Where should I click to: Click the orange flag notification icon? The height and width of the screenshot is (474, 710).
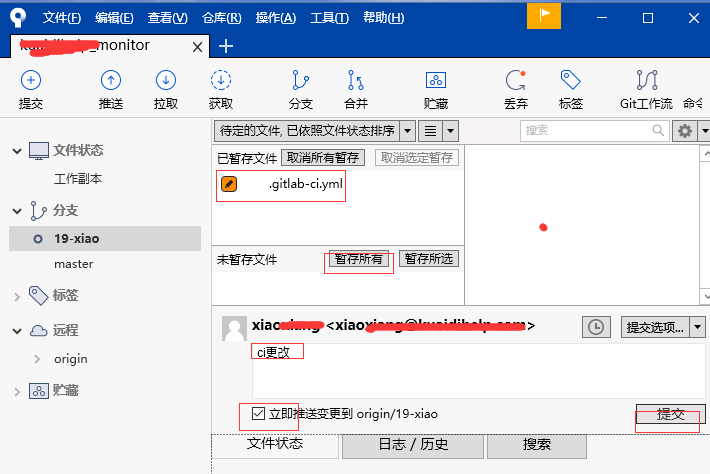pyautogui.click(x=544, y=16)
